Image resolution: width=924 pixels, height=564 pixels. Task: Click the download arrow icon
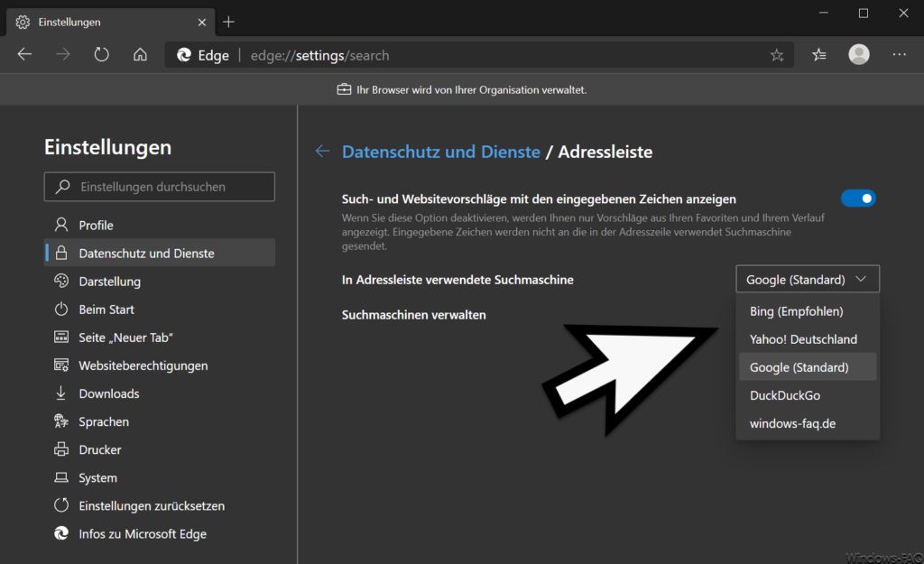click(x=60, y=393)
